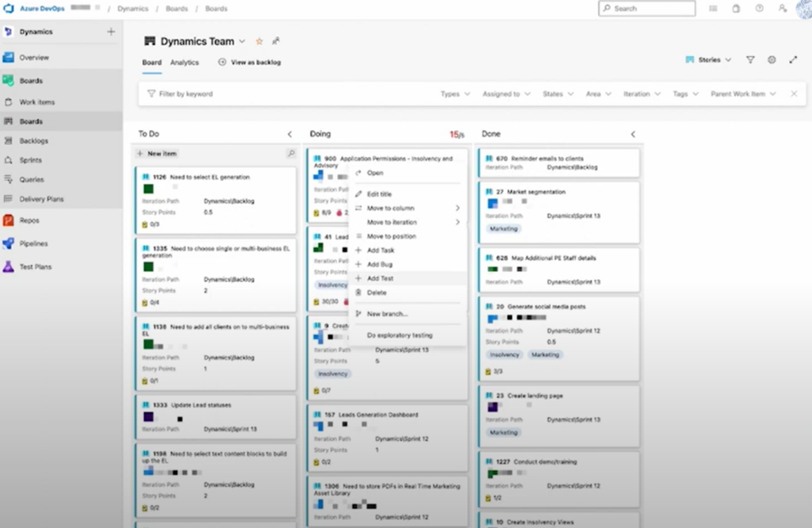Image resolution: width=812 pixels, height=528 pixels.
Task: Choose New branch... in context menu
Action: click(408, 314)
